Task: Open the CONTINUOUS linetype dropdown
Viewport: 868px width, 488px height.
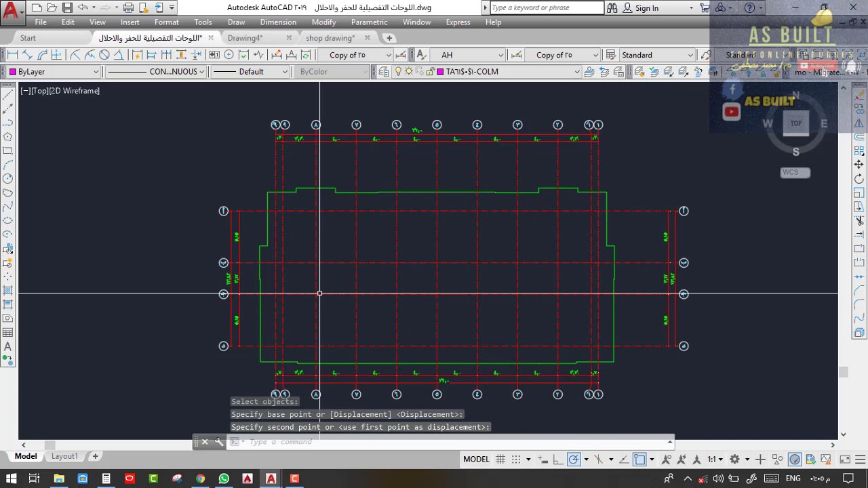Action: click(x=155, y=72)
